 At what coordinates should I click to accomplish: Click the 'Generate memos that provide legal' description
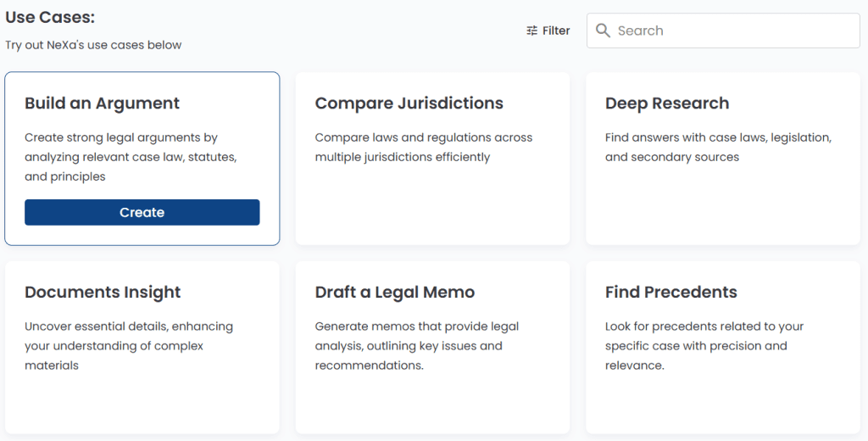coord(417,346)
